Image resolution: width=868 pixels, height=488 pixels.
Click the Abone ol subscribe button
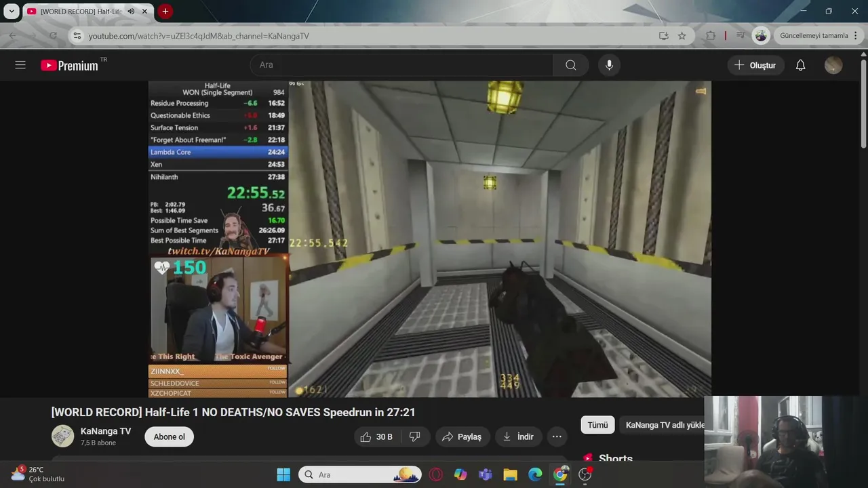[169, 437]
